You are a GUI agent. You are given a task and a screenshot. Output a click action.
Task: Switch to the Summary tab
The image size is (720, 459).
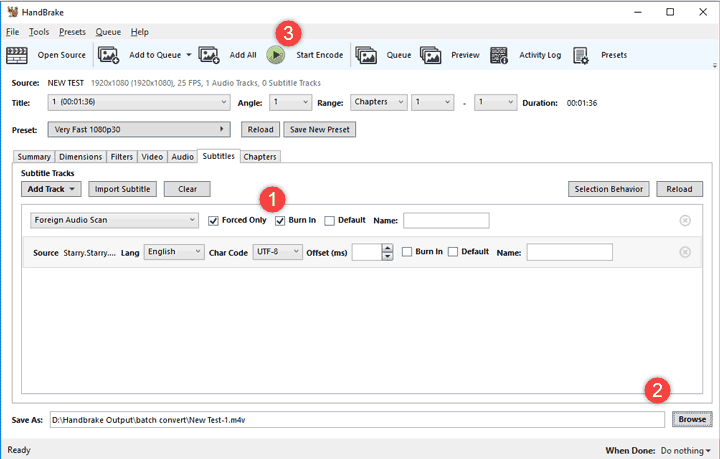[x=34, y=157]
